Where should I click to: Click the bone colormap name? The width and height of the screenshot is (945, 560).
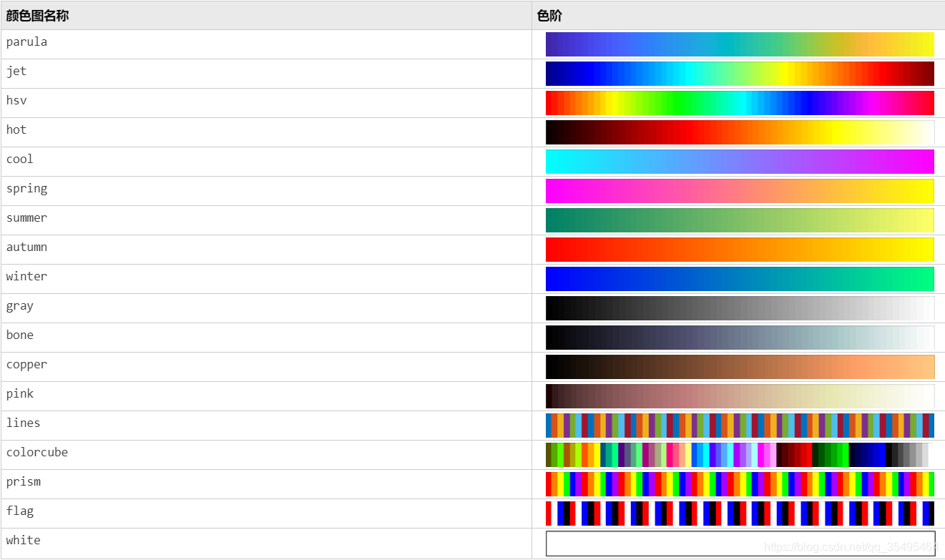tap(20, 335)
